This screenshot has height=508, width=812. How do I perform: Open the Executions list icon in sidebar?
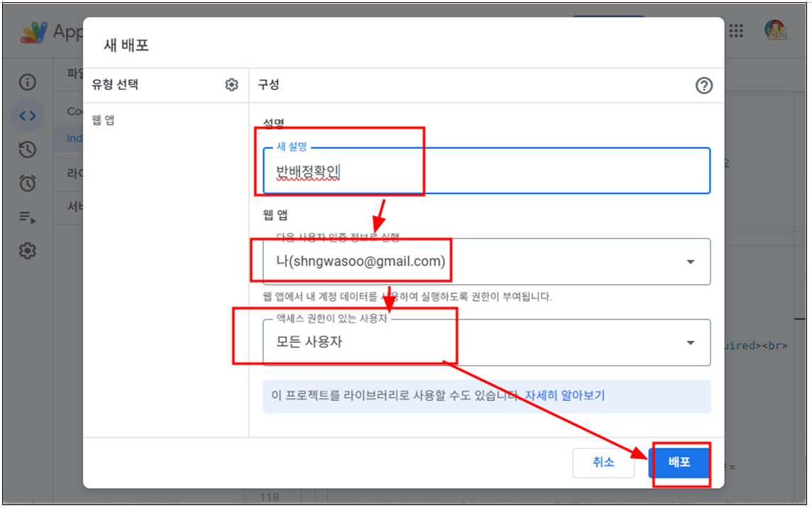point(28,218)
